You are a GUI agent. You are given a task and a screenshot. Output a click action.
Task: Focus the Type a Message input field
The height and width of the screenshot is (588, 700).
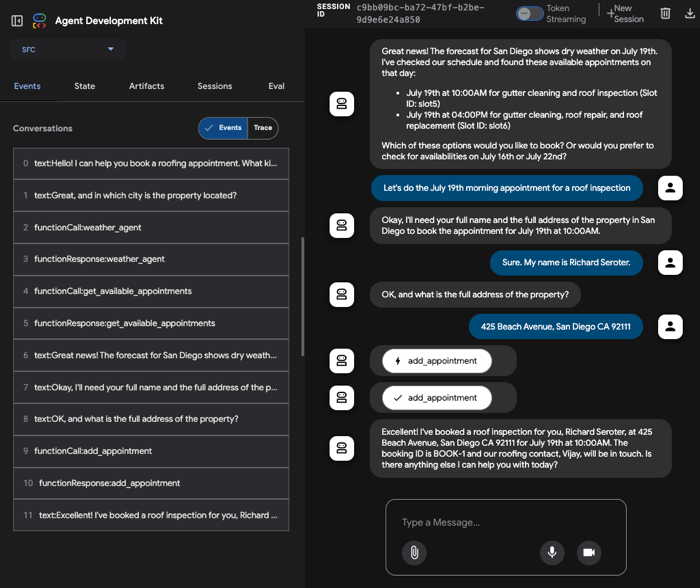pyautogui.click(x=505, y=522)
